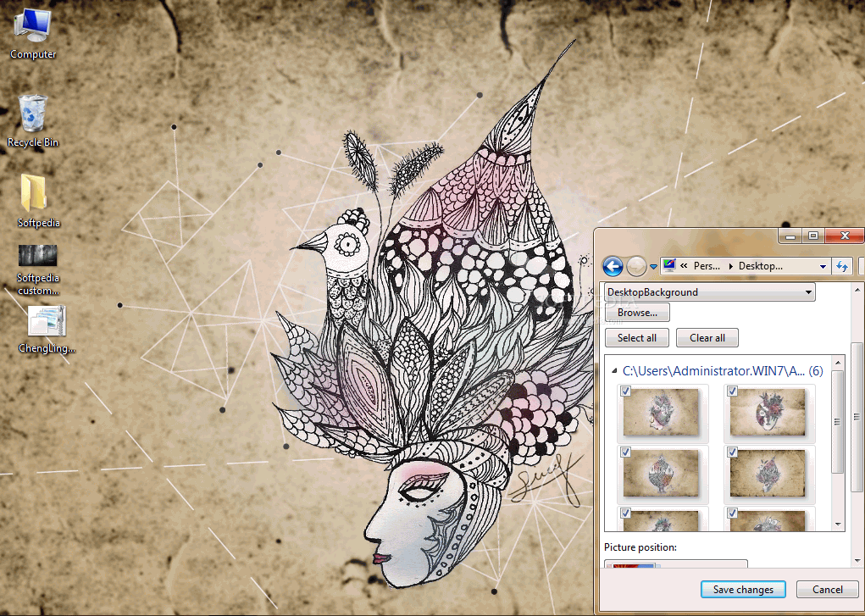Select the Softpedia custom image icon
Viewport: 865px width, 616px height.
tap(38, 270)
